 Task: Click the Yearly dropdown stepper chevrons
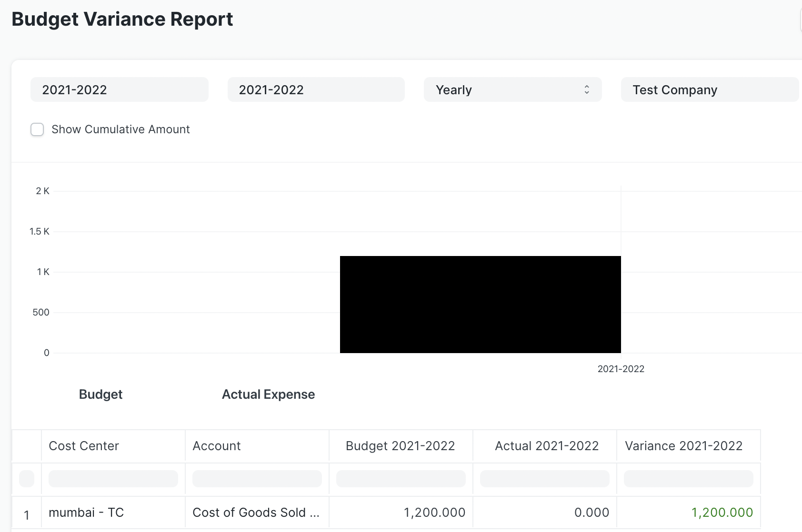[x=586, y=89]
